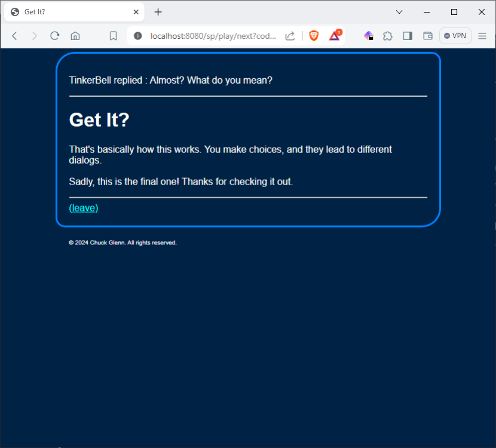The height and width of the screenshot is (448, 496).
Task: Open the Brave Shields lion icon
Action: pos(314,36)
